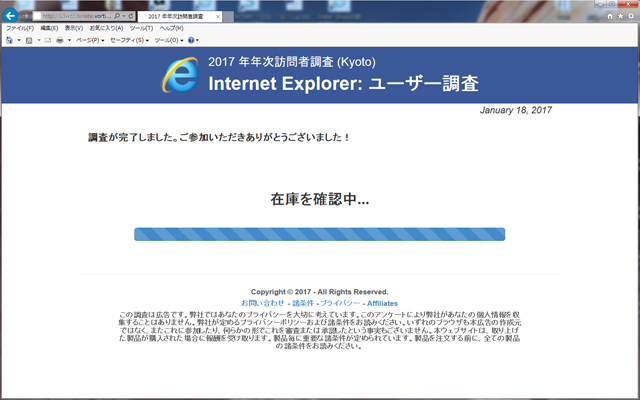The height and width of the screenshot is (400, 640).
Task: Refresh the page with the reload icon
Action: (131, 16)
